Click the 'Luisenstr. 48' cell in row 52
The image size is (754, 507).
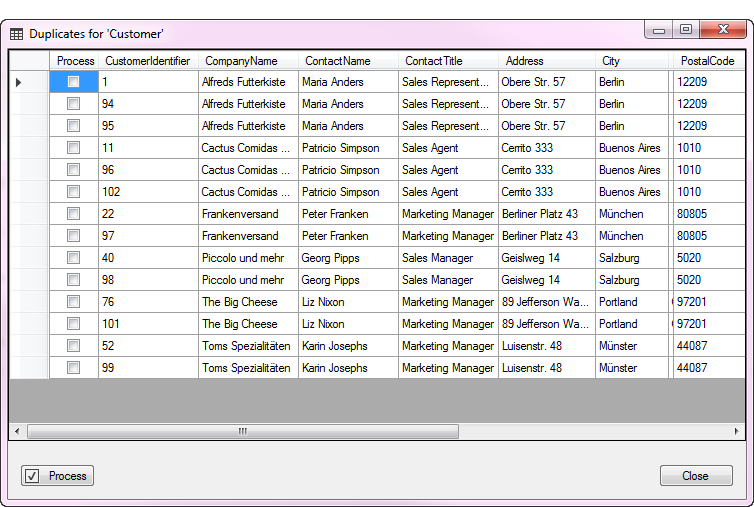point(547,346)
